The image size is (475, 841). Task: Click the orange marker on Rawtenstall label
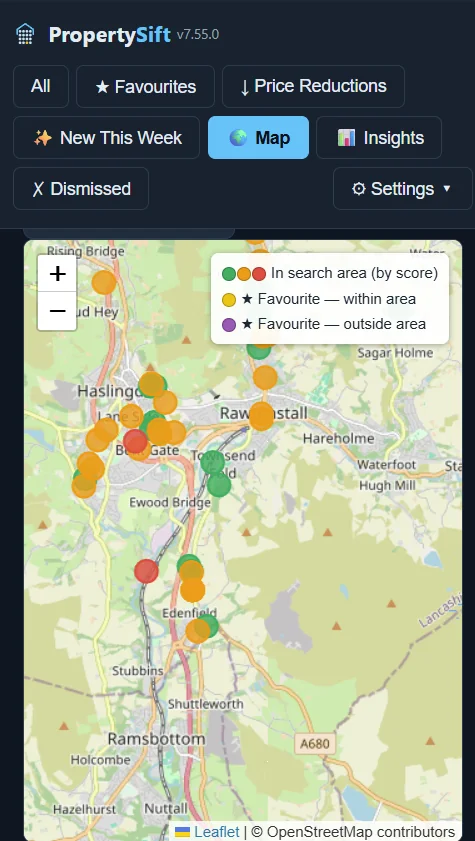tap(261, 416)
